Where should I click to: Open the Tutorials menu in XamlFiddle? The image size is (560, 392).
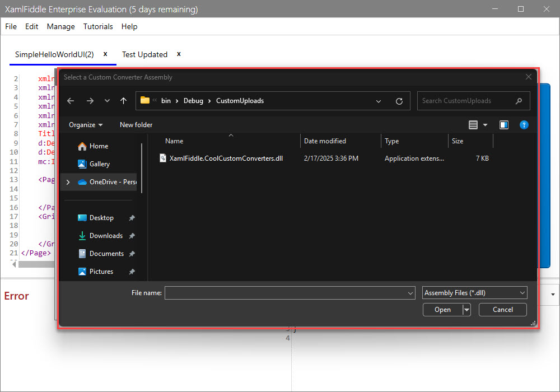98,27
